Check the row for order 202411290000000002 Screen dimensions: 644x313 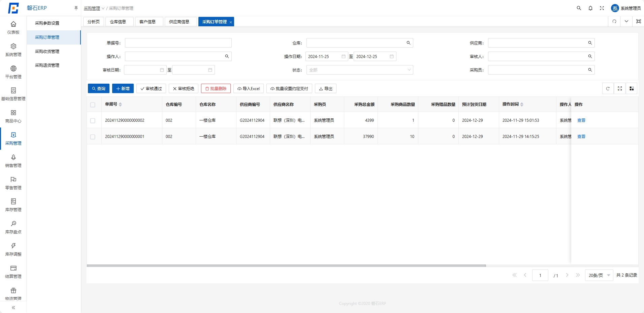pyautogui.click(x=93, y=121)
